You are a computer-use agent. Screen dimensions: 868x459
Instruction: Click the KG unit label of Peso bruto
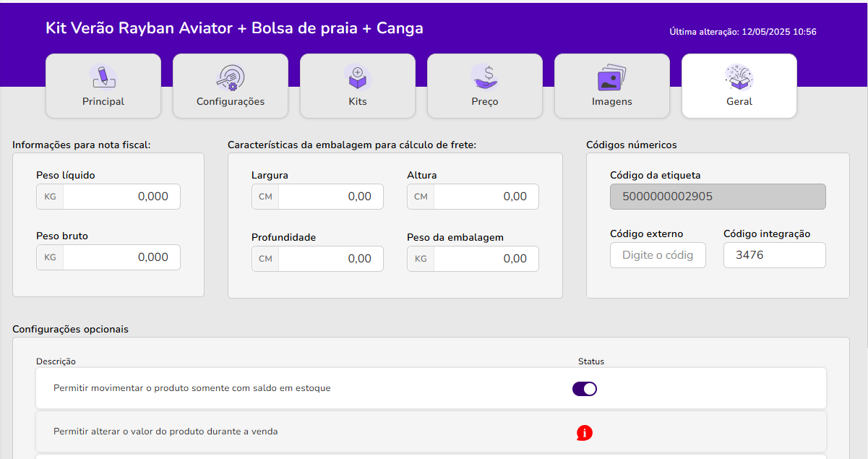(50, 257)
